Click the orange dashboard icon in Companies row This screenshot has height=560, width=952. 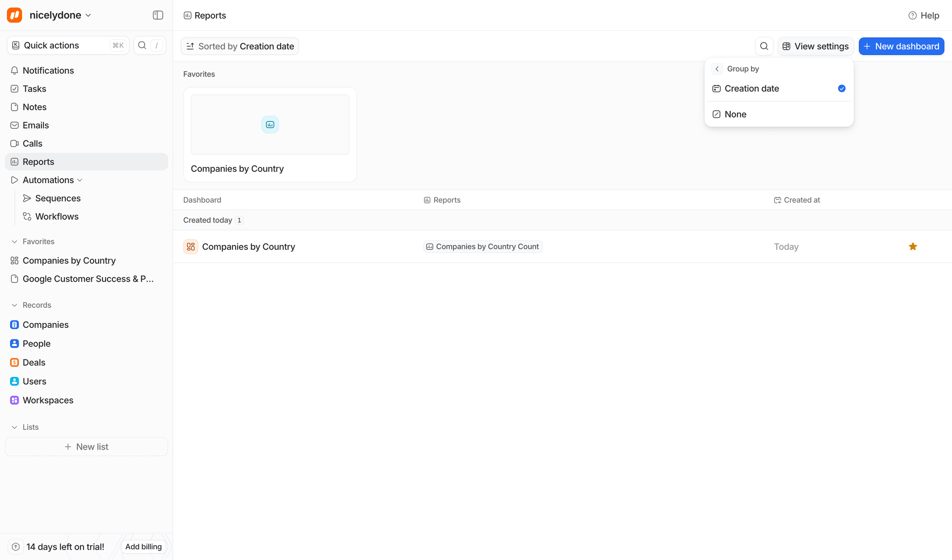pyautogui.click(x=191, y=247)
